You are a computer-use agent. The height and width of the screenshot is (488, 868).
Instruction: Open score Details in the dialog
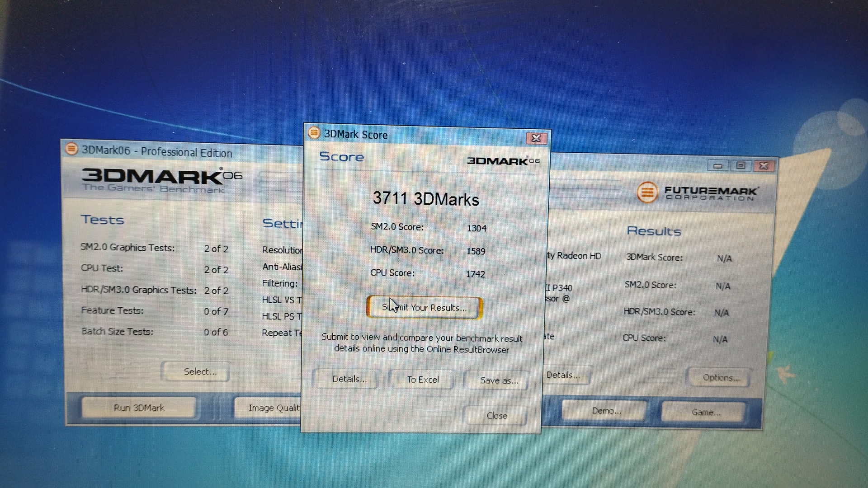(349, 379)
